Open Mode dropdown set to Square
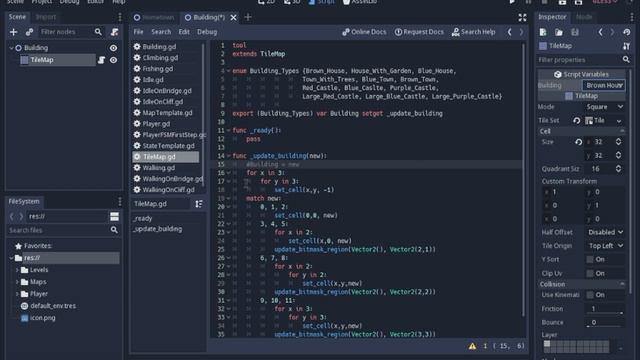This screenshot has height=360, width=640. pyautogui.click(x=604, y=107)
